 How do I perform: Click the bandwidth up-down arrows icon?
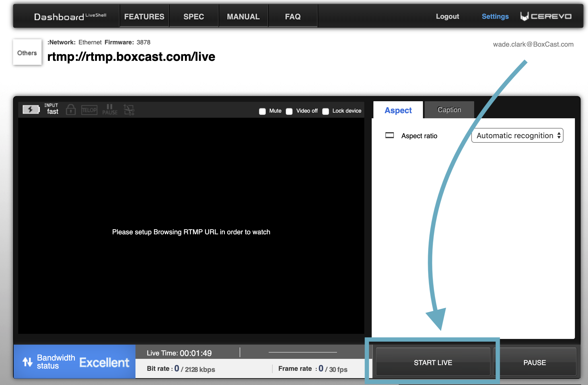click(28, 362)
